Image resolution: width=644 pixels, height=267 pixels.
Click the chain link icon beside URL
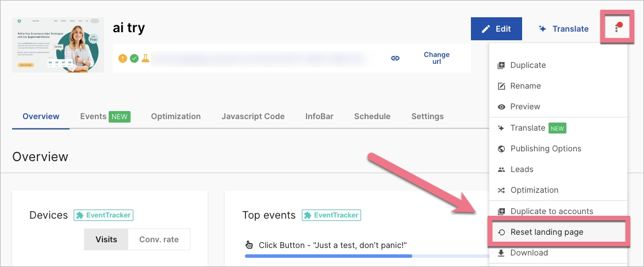coord(395,58)
